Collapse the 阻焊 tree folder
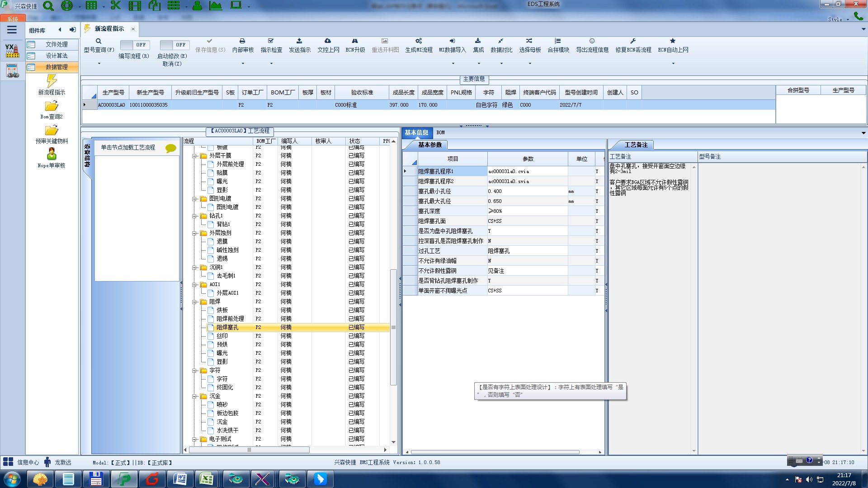The width and height of the screenshot is (868, 488). tap(195, 302)
